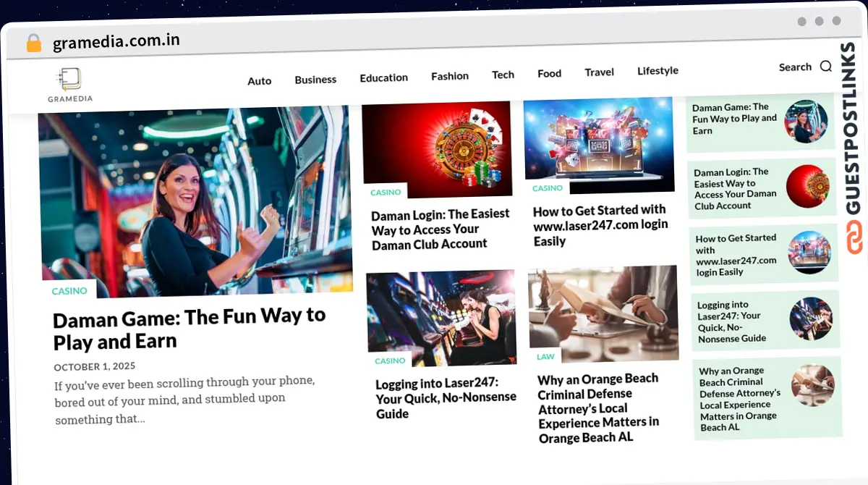Open the Lifestyle menu item
This screenshot has height=485, width=868.
658,71
